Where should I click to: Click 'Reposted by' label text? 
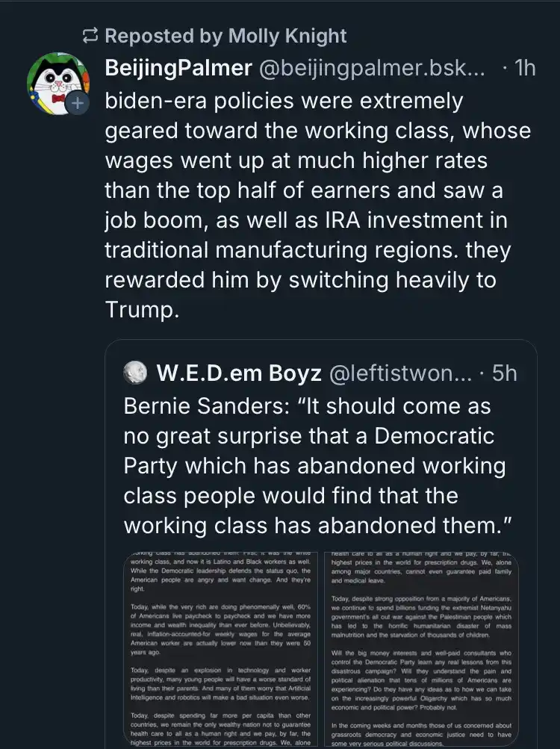pyautogui.click(x=164, y=36)
